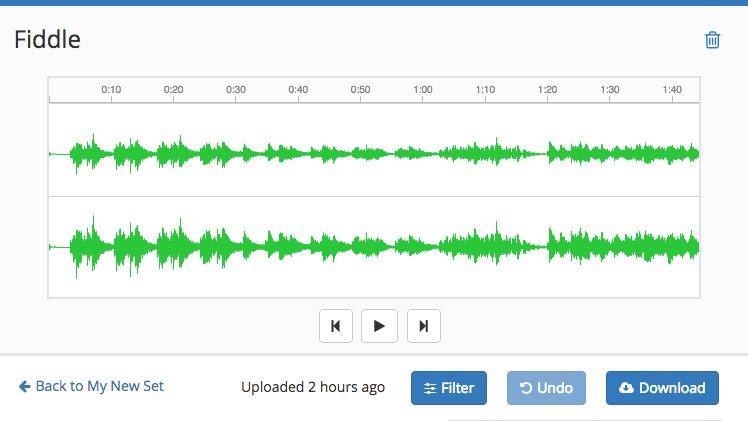Jump to the 1:20 timeline marker
The height and width of the screenshot is (421, 748).
547,90
